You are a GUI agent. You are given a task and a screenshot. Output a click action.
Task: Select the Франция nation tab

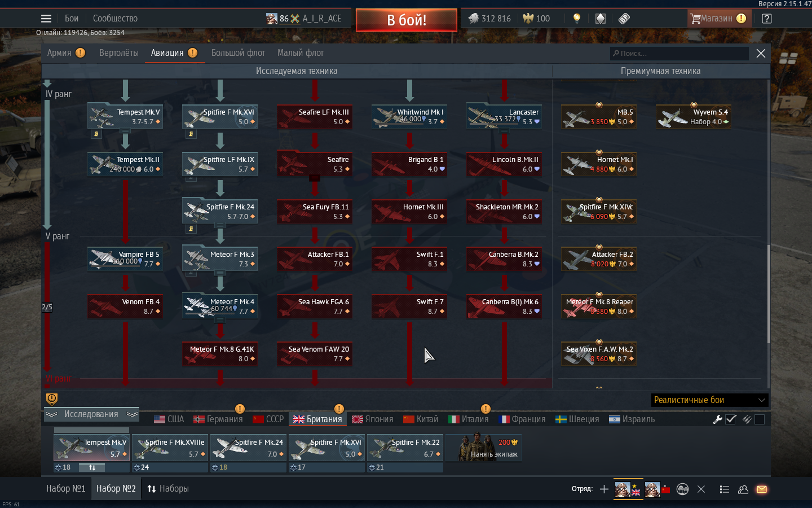(522, 419)
